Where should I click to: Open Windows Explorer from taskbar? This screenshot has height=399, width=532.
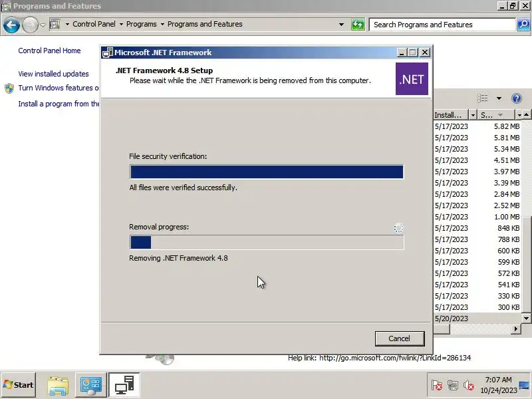click(58, 386)
